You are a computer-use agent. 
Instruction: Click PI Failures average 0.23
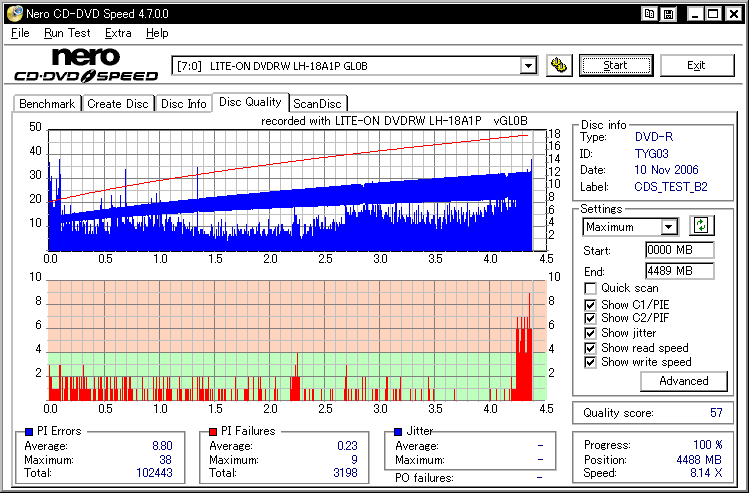347,446
